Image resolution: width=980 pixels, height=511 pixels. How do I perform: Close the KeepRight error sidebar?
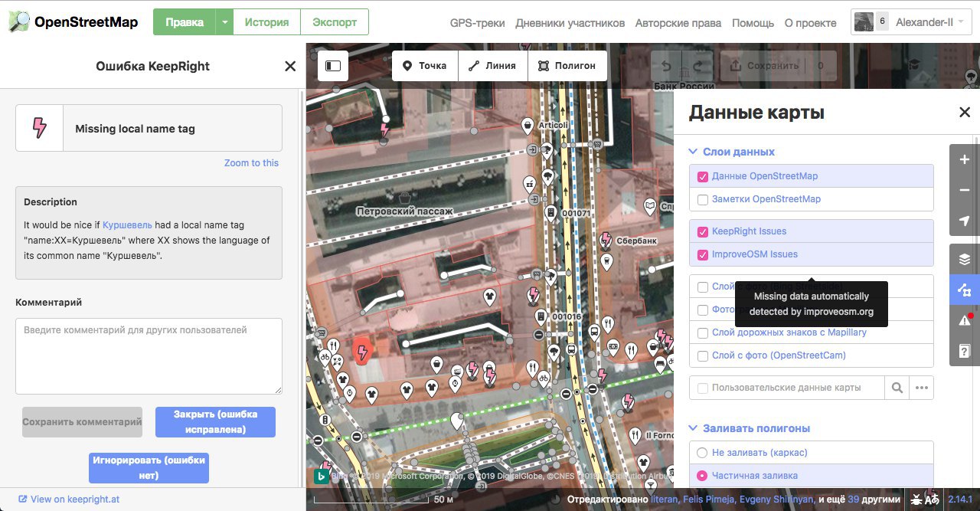click(x=290, y=66)
